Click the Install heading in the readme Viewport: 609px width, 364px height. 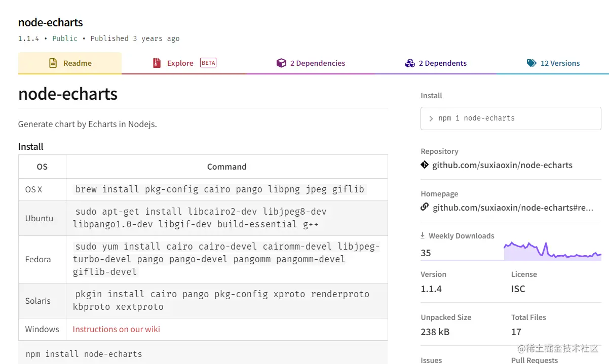point(31,146)
